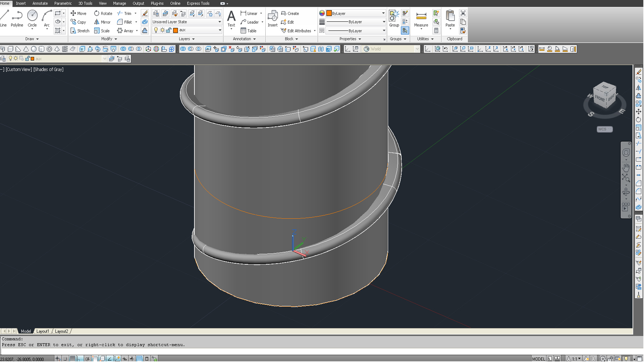The image size is (644, 362).
Task: Click the Fillet tool
Action: [x=124, y=22]
